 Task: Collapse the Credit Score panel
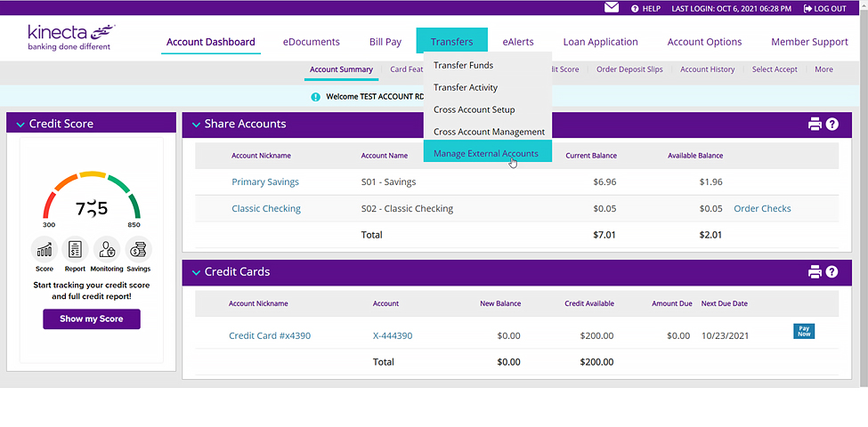(20, 125)
